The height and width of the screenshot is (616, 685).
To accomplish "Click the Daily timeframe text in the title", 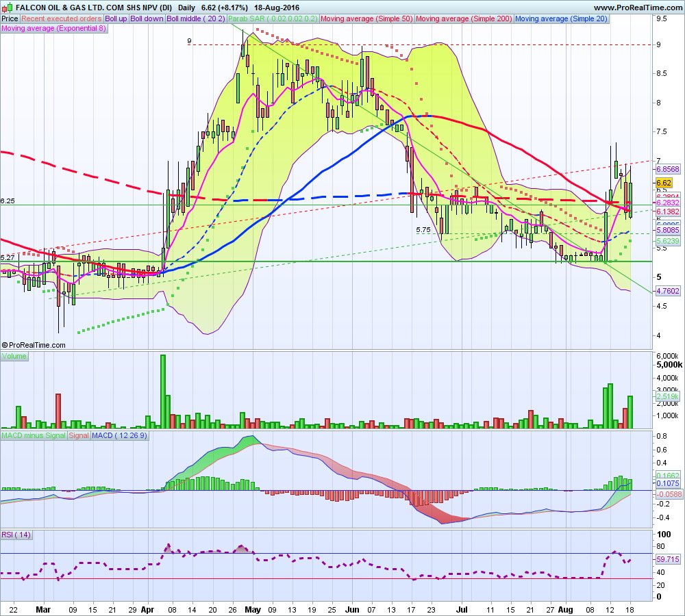I will coord(186,8).
